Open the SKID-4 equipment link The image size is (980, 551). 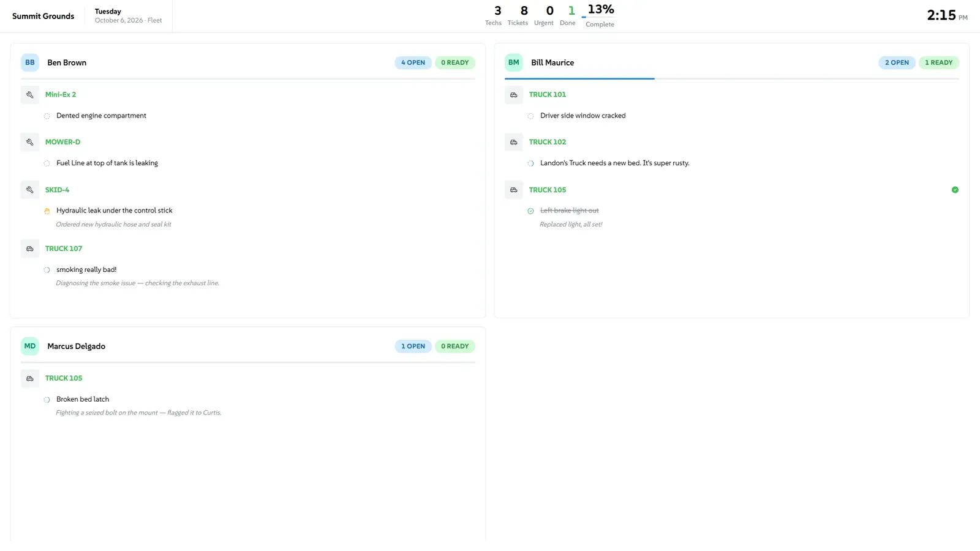click(57, 190)
